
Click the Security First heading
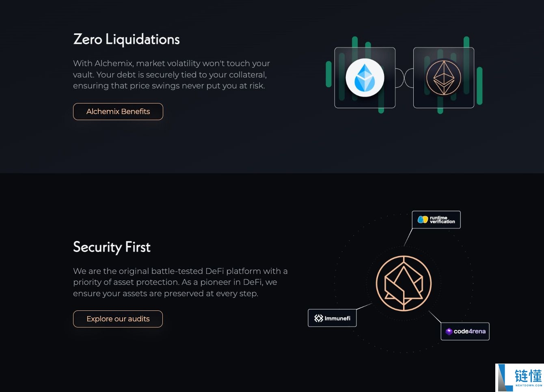click(112, 247)
